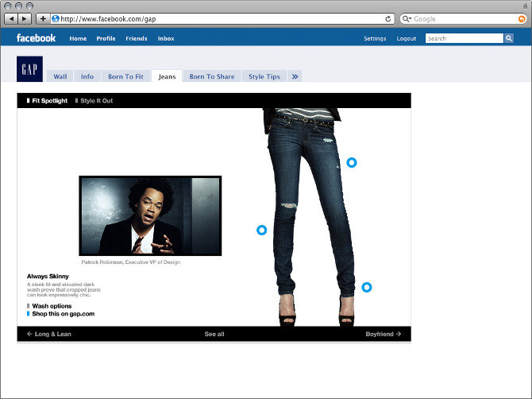Open Friends in Facebook navigation

(x=137, y=38)
